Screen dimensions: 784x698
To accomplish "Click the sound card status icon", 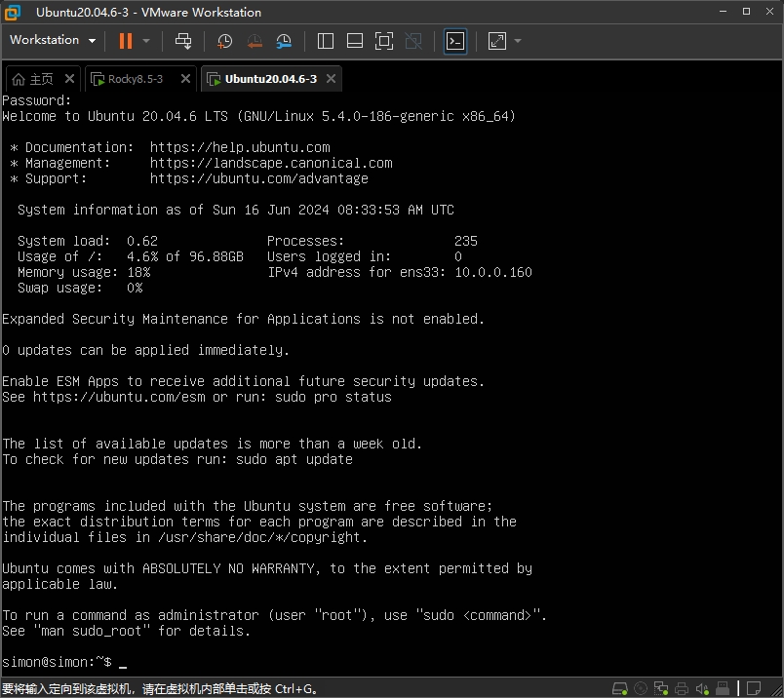I will coord(702,688).
